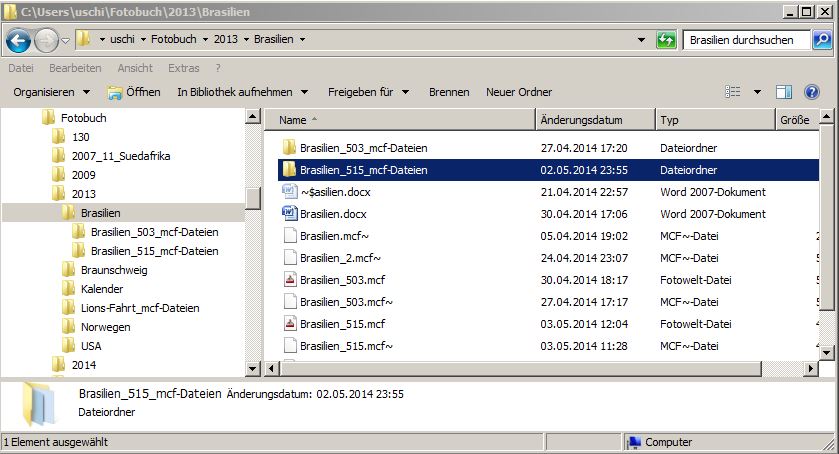
Task: Click the Brennen toolbar button
Action: coord(449,92)
